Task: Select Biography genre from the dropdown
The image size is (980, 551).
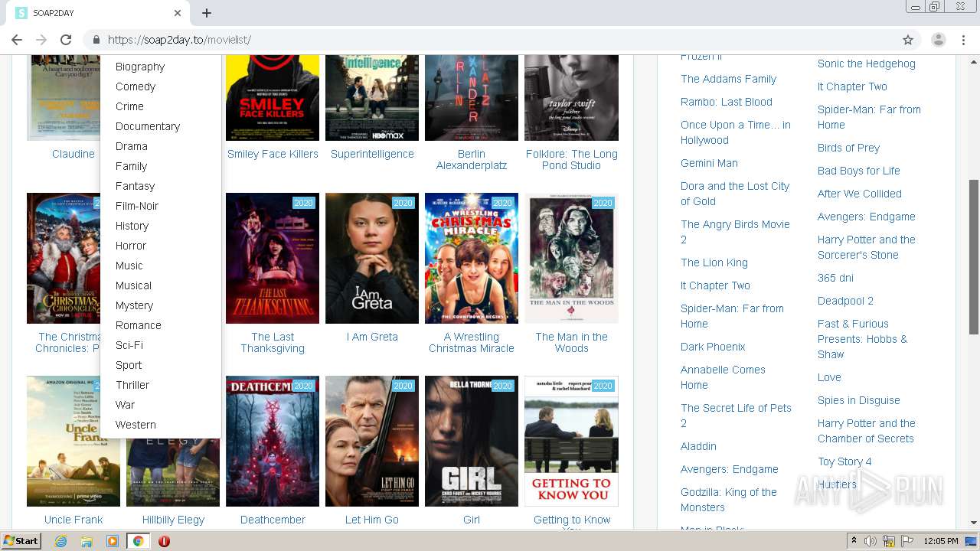Action: tap(140, 67)
